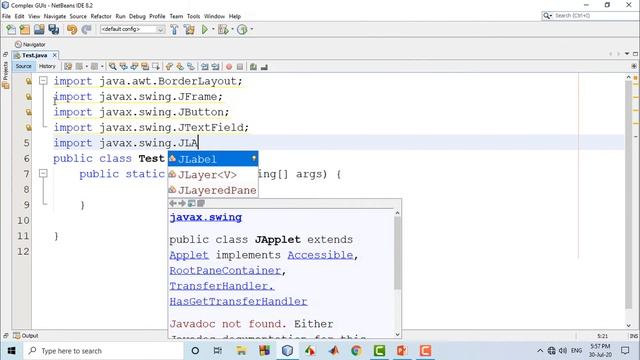The image size is (640, 360).
Task: Click the Toggle Highlight Search editor icon
Action: click(145, 67)
